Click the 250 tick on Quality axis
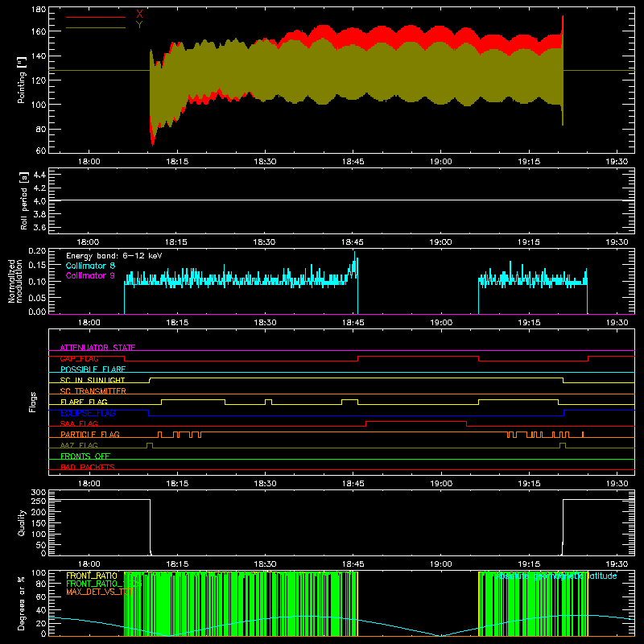644x644 pixels. pos(39,501)
